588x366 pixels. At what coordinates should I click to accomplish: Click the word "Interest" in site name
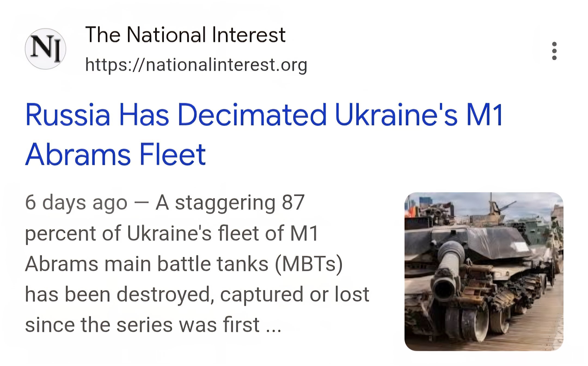click(x=249, y=35)
